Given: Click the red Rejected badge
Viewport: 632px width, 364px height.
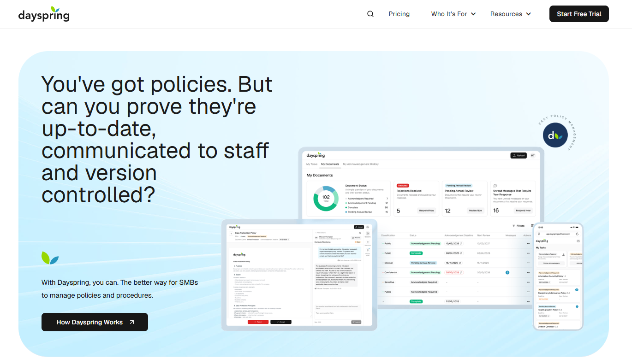Looking at the screenshot, I should 403,185.
